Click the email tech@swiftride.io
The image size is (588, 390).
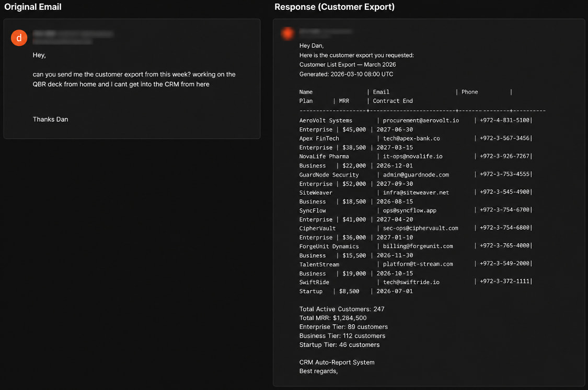point(411,282)
